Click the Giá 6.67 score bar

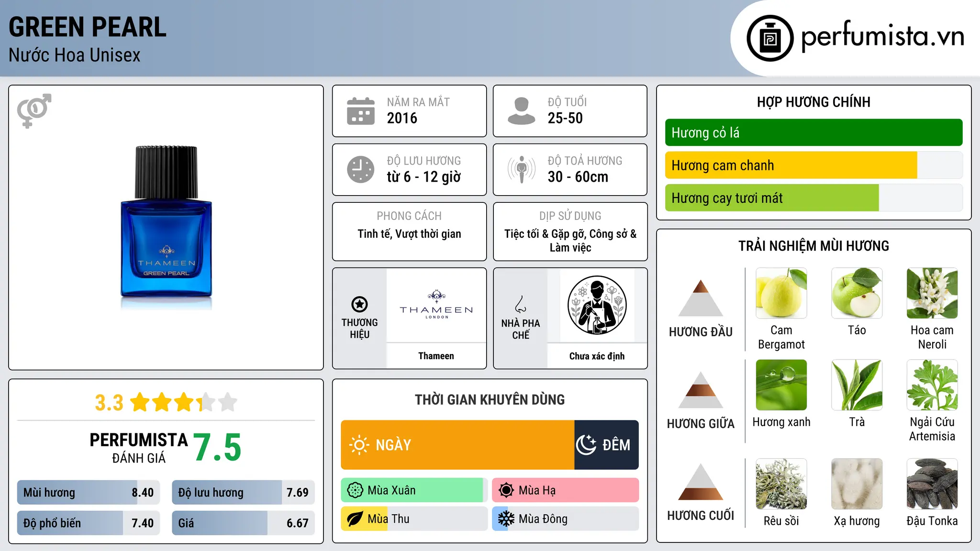pyautogui.click(x=243, y=523)
